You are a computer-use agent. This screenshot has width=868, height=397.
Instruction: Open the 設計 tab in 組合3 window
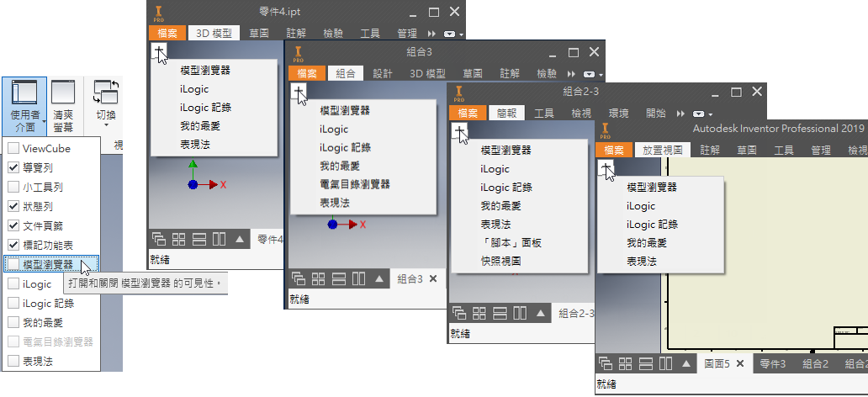(x=383, y=73)
